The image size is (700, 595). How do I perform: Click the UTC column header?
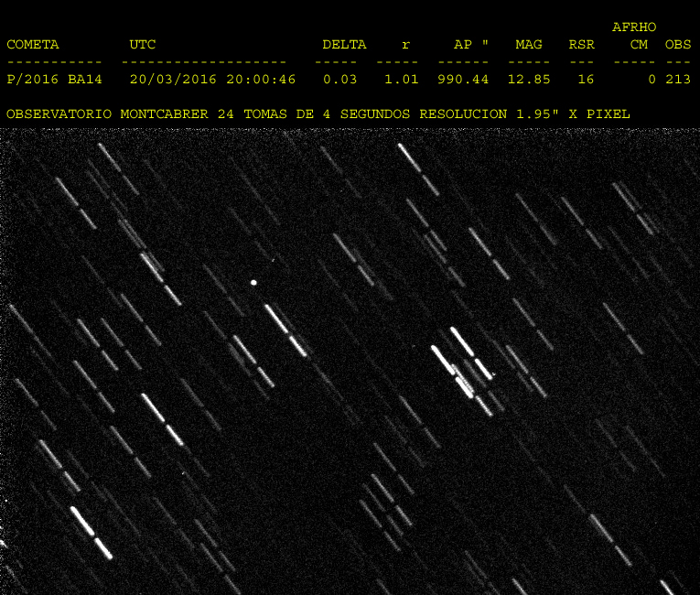click(143, 45)
